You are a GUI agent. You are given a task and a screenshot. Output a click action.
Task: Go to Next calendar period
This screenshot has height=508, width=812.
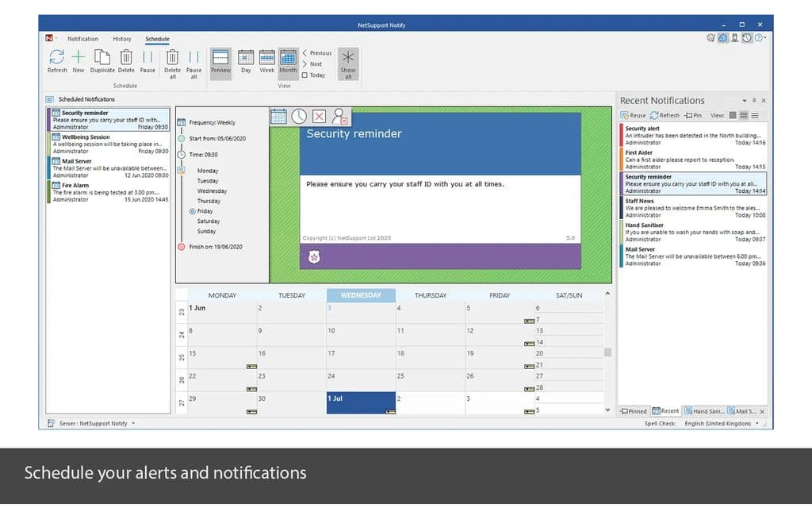click(x=312, y=63)
